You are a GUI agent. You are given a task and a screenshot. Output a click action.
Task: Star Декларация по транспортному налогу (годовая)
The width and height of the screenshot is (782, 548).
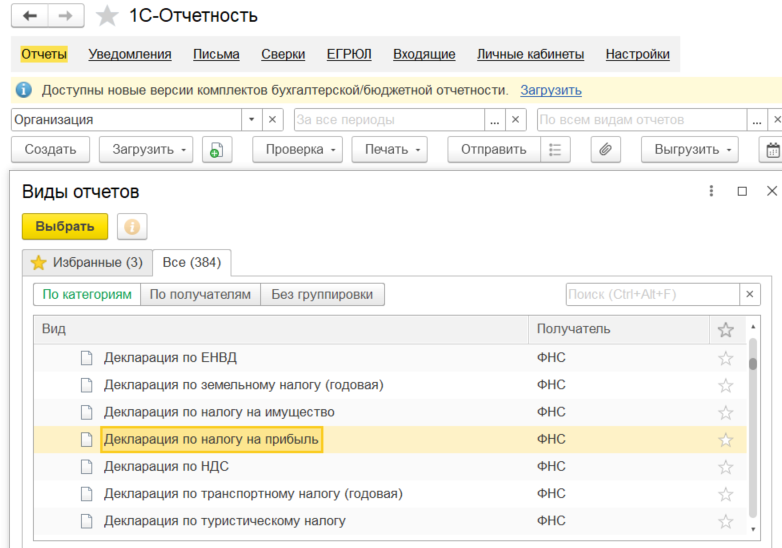(726, 494)
